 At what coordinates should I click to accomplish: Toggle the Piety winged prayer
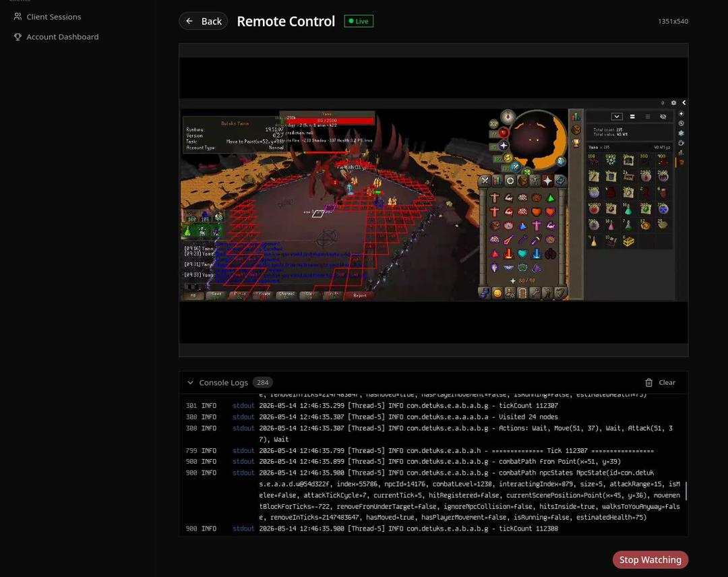508,267
